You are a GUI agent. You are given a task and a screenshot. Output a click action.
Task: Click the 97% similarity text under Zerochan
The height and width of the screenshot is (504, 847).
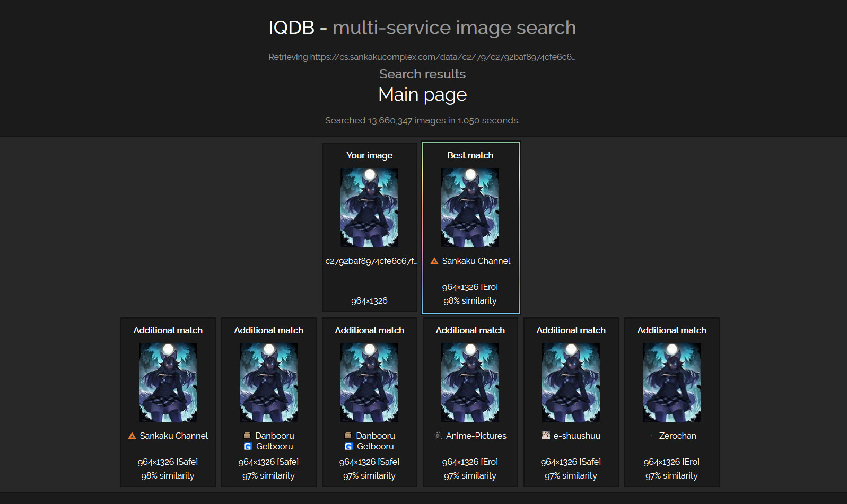(671, 475)
